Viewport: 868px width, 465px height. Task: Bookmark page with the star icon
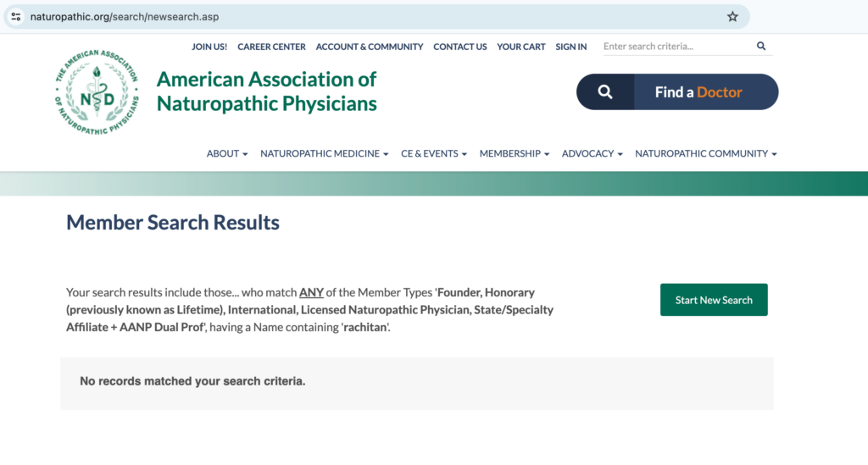click(x=732, y=17)
